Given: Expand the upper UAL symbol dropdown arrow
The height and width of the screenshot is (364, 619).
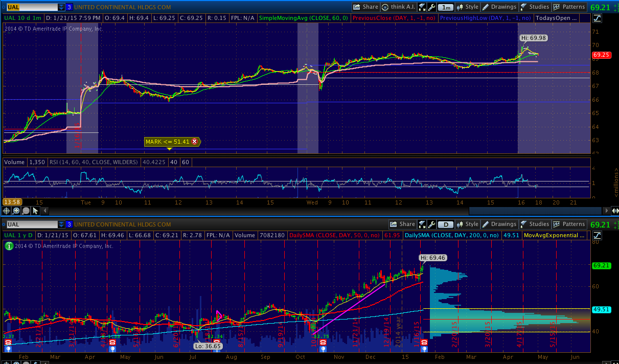Looking at the screenshot, I should pos(61,7).
